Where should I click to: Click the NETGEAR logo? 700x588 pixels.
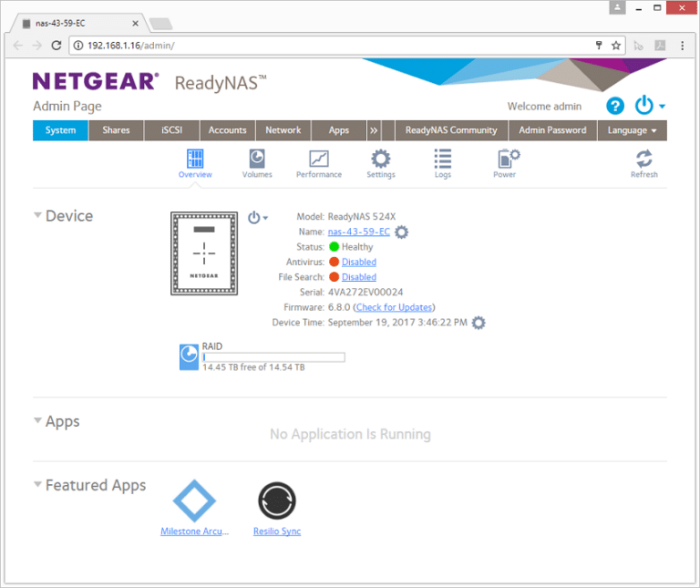(96, 81)
